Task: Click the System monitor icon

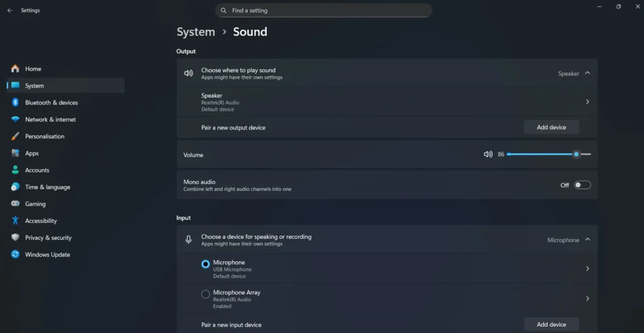Action: tap(15, 86)
